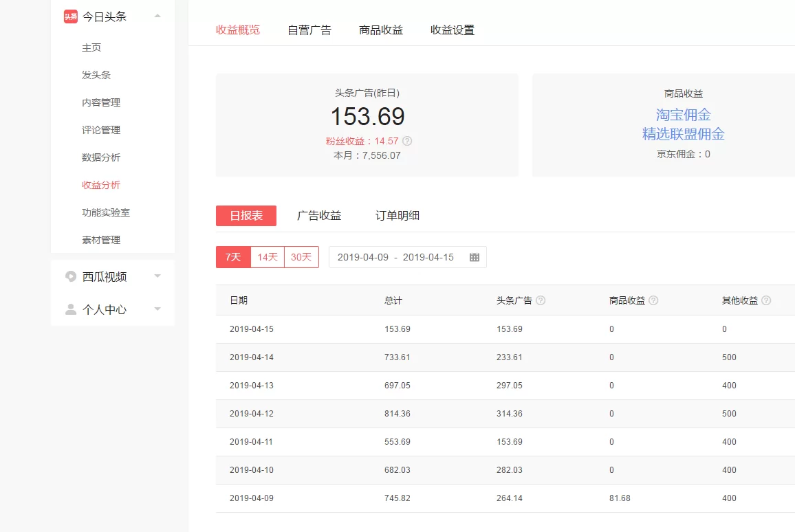The width and height of the screenshot is (795, 532).
Task: Click the 今日头条 red logo icon
Action: pos(71,16)
